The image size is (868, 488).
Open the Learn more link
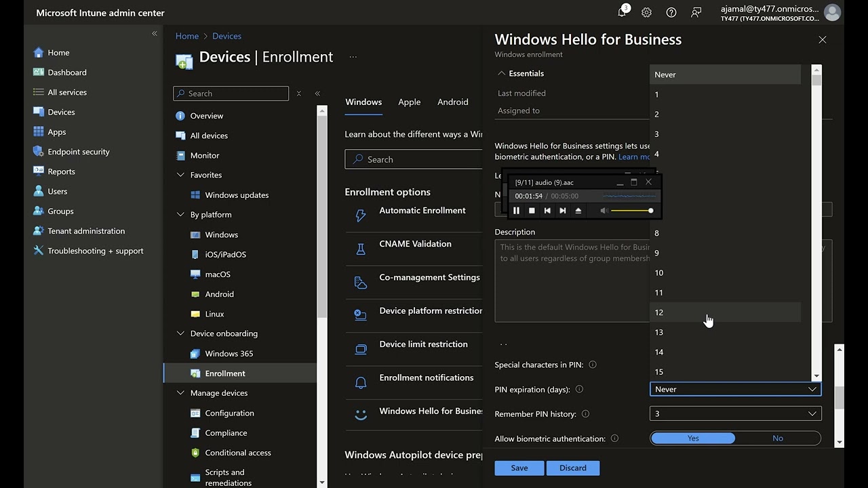pos(635,157)
